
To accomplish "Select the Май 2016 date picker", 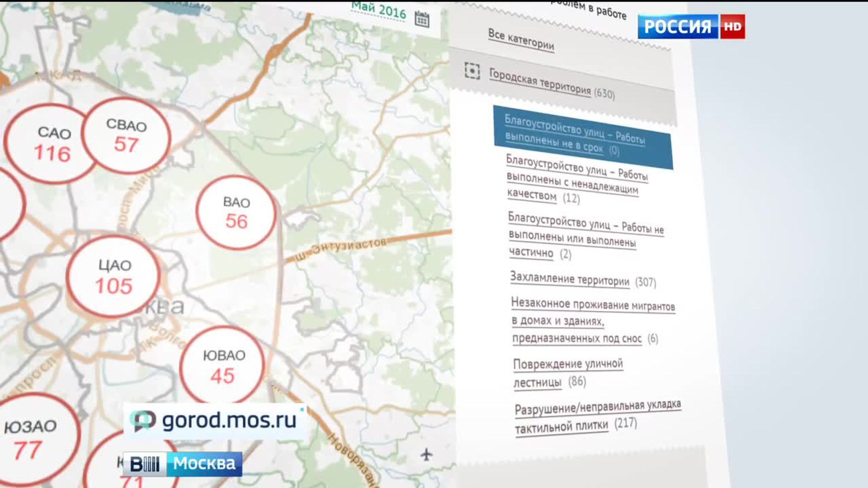I will pos(379,10).
